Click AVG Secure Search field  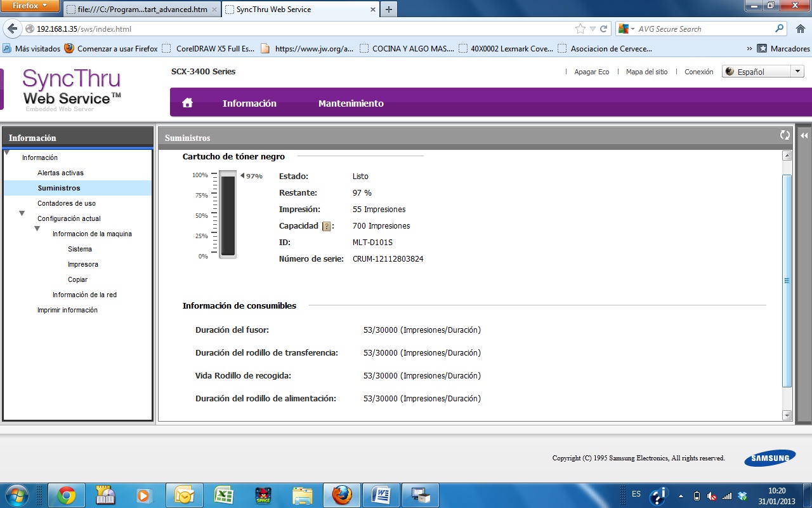704,29
